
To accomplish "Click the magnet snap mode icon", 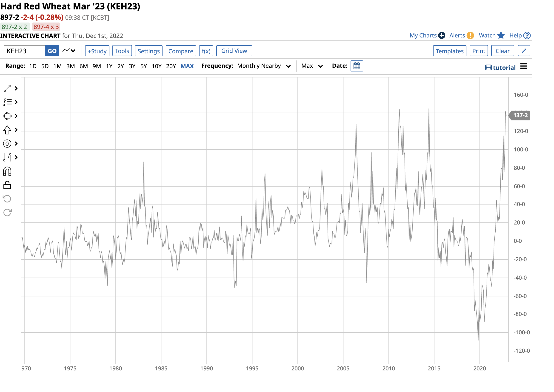I will click(7, 171).
